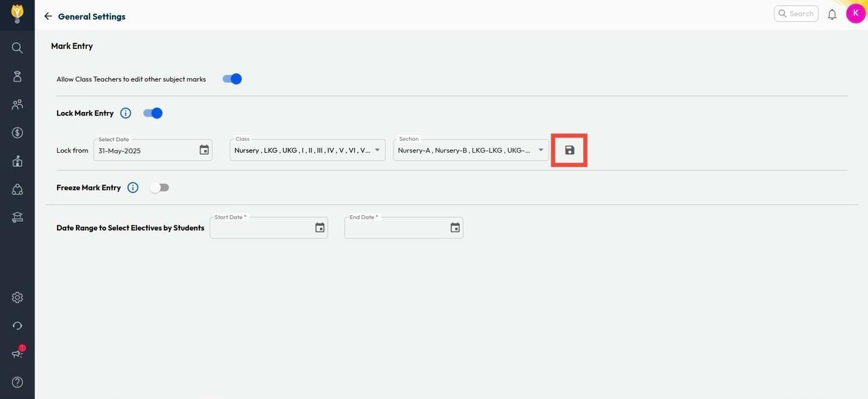The image size is (868, 399).
Task: Turn off the Lock Mark Entry toggle
Action: (x=153, y=113)
